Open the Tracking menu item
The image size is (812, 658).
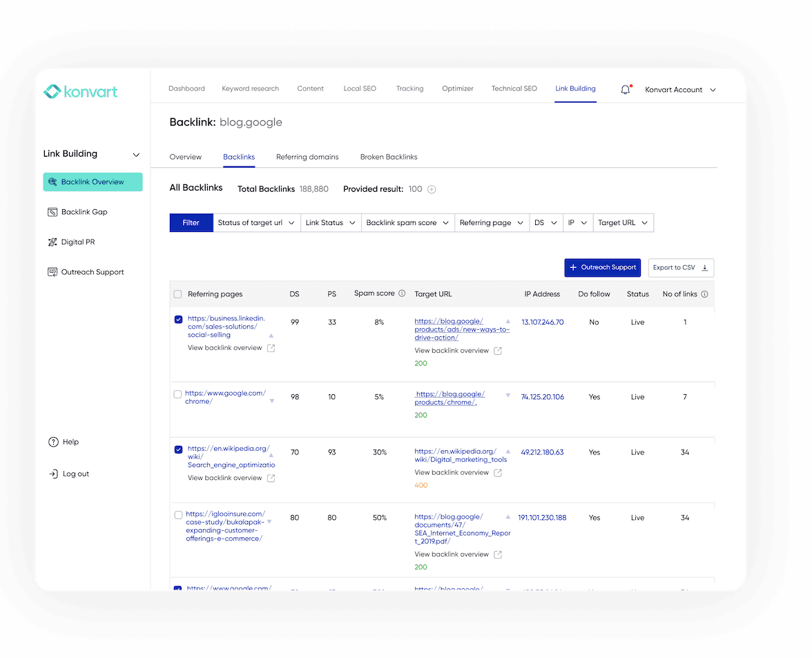(409, 88)
